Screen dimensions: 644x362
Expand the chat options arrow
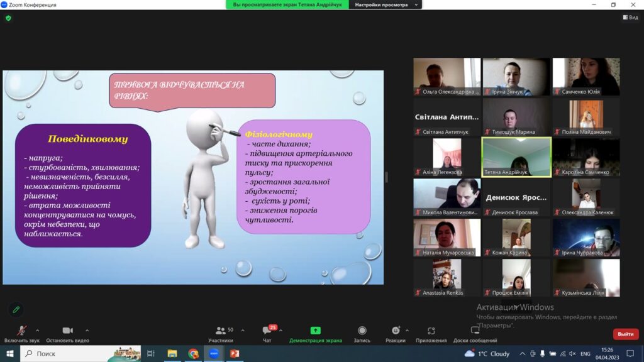click(280, 330)
